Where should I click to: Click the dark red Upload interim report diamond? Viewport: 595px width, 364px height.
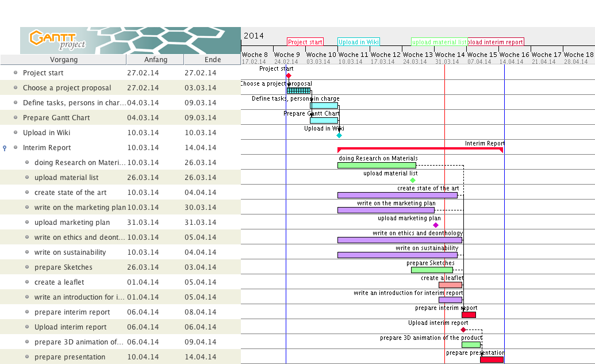pyautogui.click(x=463, y=330)
